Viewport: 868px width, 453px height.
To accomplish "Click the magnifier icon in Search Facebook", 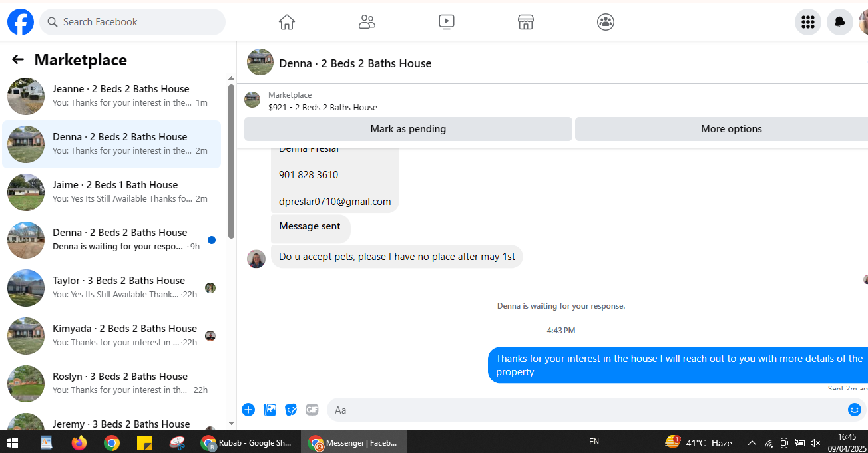I will pos(52,22).
